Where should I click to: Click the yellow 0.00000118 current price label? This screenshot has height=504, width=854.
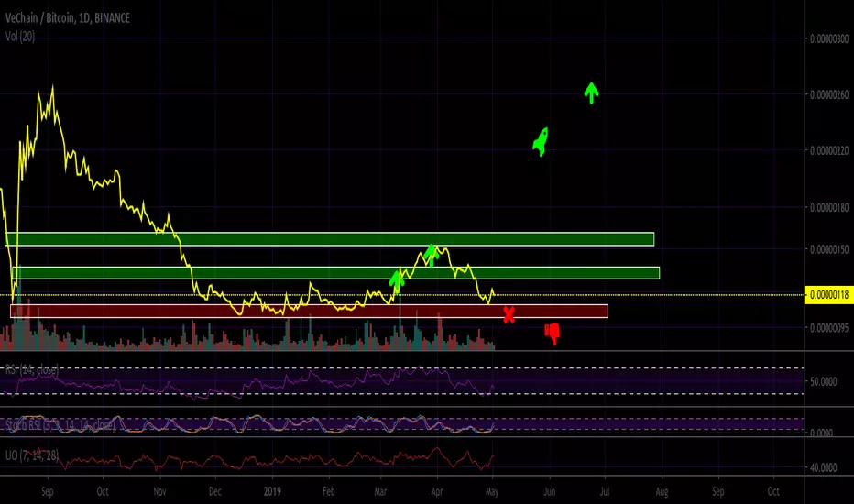tap(829, 295)
